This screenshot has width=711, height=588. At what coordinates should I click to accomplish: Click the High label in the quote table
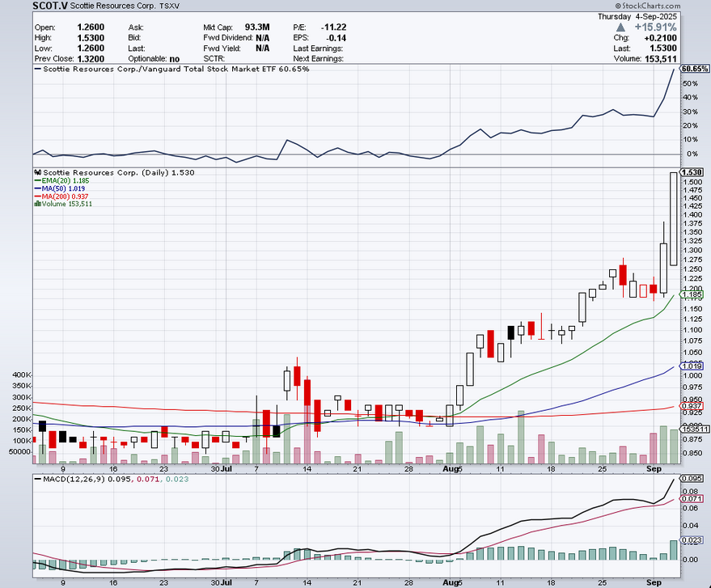tap(43, 38)
